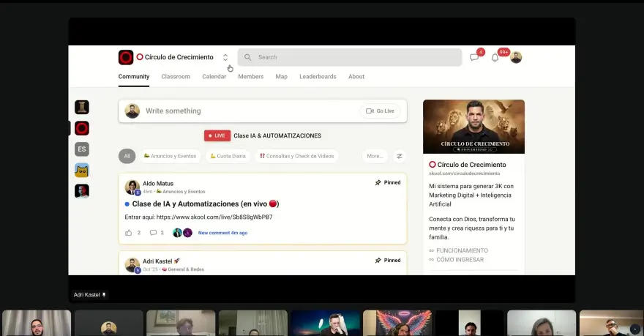This screenshot has width=644, height=336.
Task: Click the feed filter settings icon
Action: 400,156
